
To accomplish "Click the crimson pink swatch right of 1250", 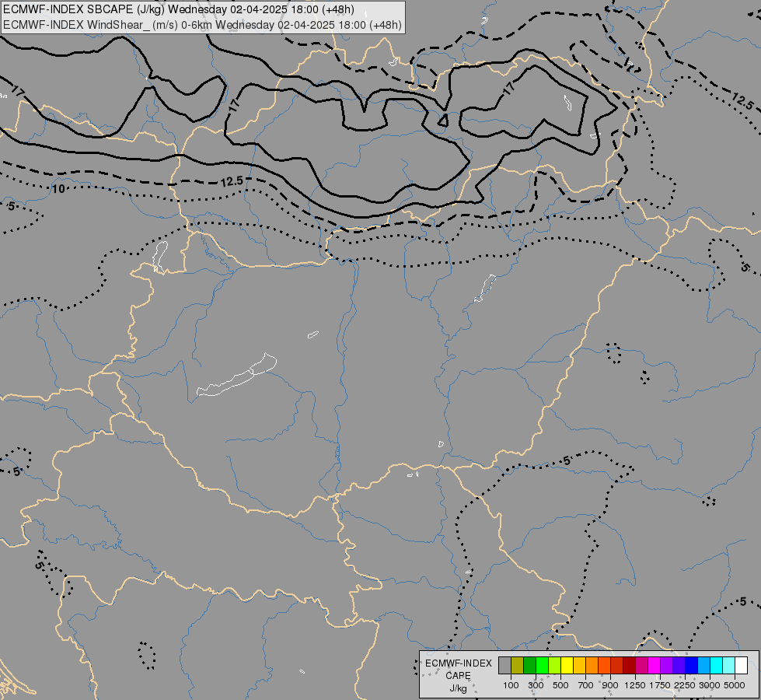I will pos(641,665).
